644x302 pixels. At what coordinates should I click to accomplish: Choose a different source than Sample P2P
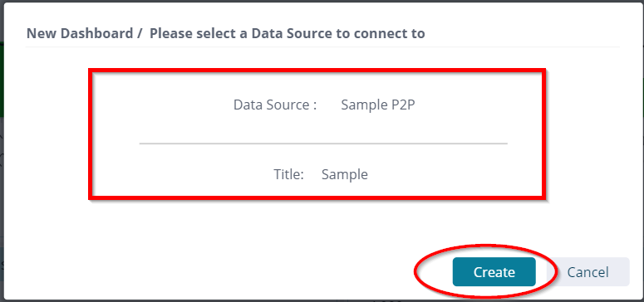pyautogui.click(x=378, y=105)
